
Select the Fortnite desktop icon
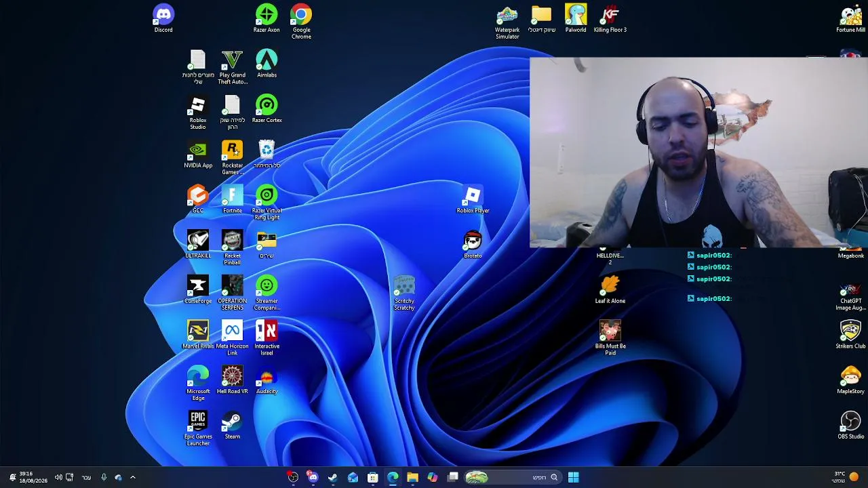coord(232,199)
